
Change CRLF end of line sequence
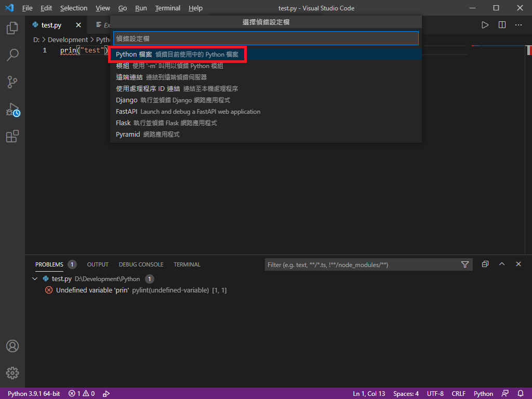pos(458,394)
